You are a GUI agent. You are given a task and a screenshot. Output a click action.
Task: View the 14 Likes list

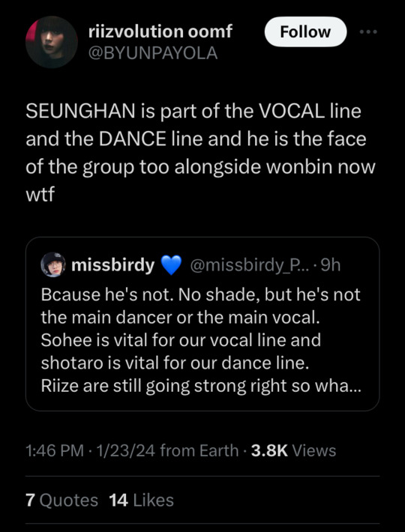(x=142, y=500)
